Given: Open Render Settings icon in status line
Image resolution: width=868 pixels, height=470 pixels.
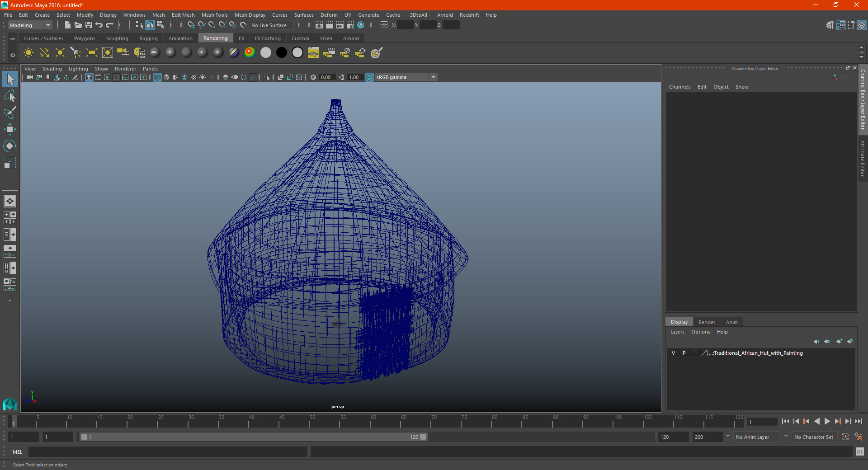Looking at the screenshot, I should (x=350, y=25).
